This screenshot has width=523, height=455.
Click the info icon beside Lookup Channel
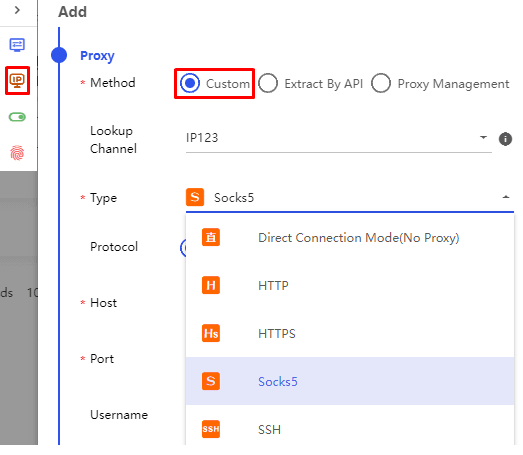coord(505,139)
